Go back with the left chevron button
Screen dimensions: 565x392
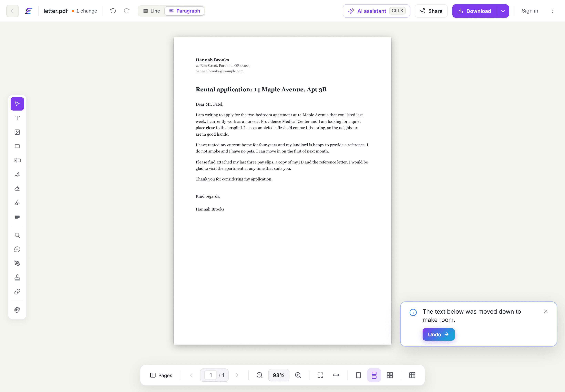pyautogui.click(x=13, y=11)
